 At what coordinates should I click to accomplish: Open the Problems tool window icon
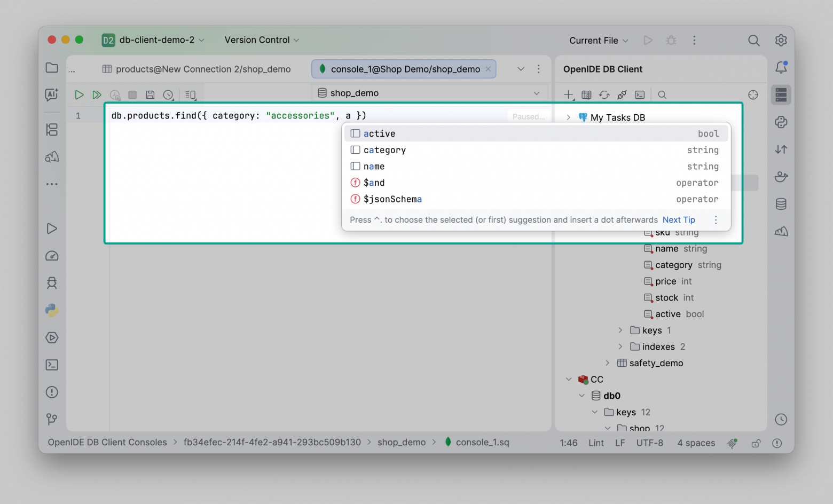(52, 392)
